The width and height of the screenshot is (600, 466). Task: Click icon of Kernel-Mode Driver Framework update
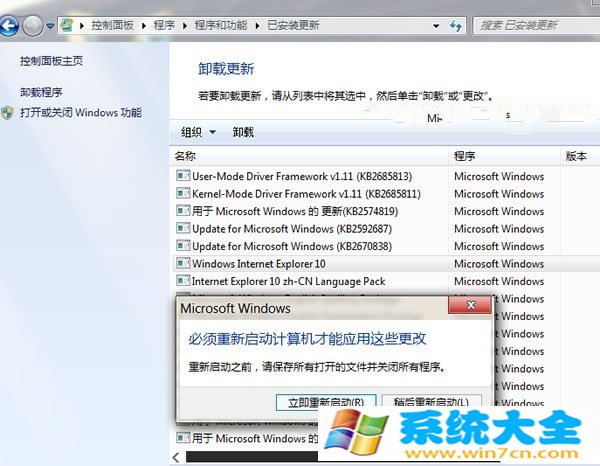tap(183, 193)
